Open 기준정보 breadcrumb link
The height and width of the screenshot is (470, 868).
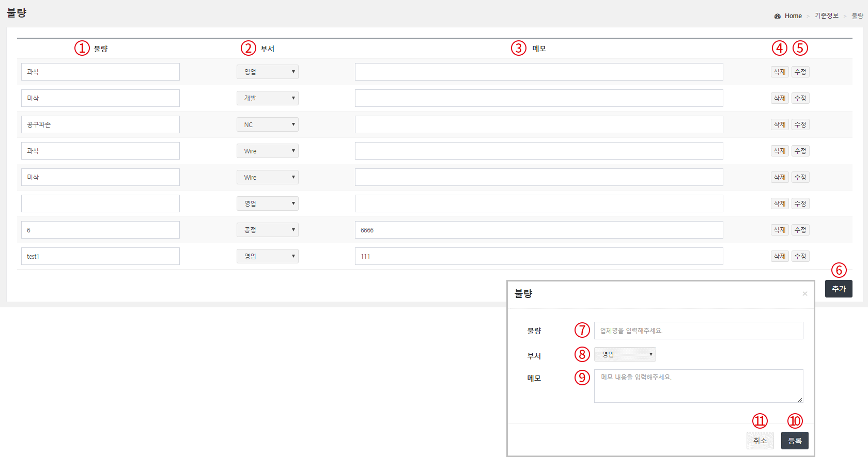click(x=826, y=16)
